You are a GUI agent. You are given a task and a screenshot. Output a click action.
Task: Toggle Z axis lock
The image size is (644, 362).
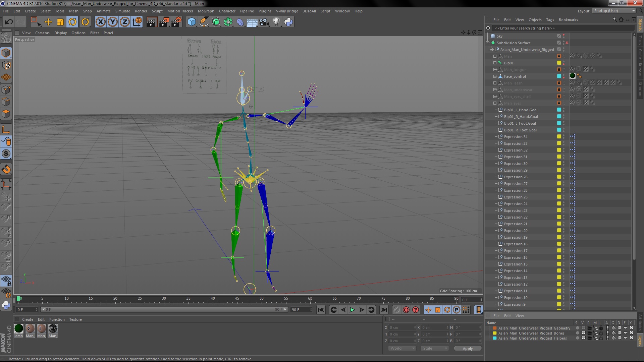125,22
